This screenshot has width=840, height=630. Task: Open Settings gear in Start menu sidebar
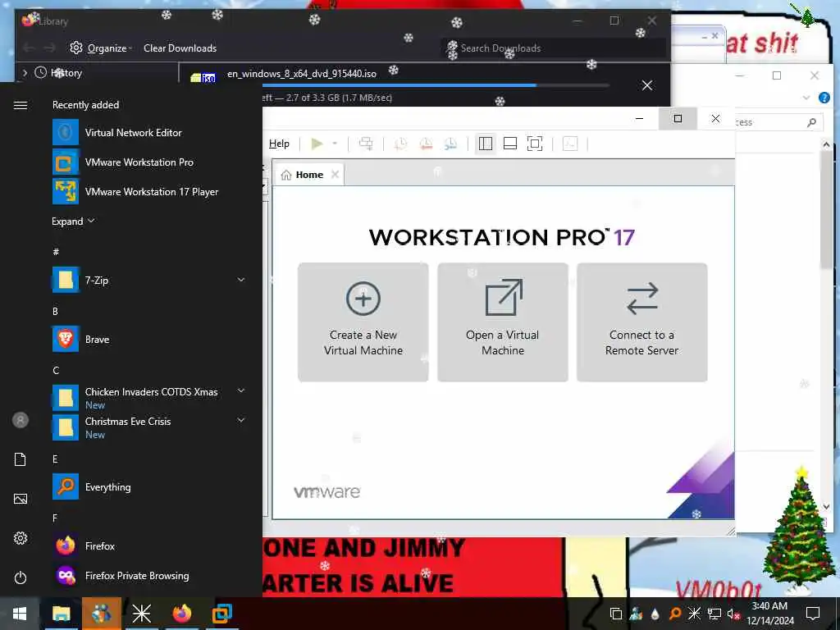[21, 538]
